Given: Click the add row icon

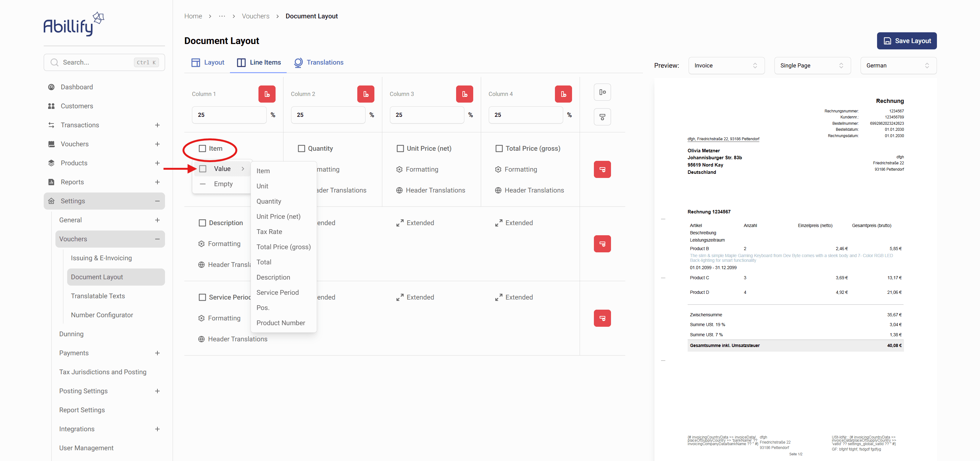Looking at the screenshot, I should point(602,117).
